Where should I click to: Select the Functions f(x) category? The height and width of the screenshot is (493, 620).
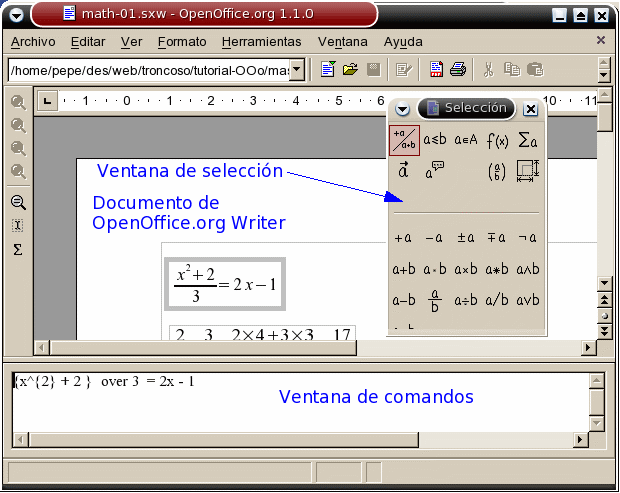tap(497, 140)
